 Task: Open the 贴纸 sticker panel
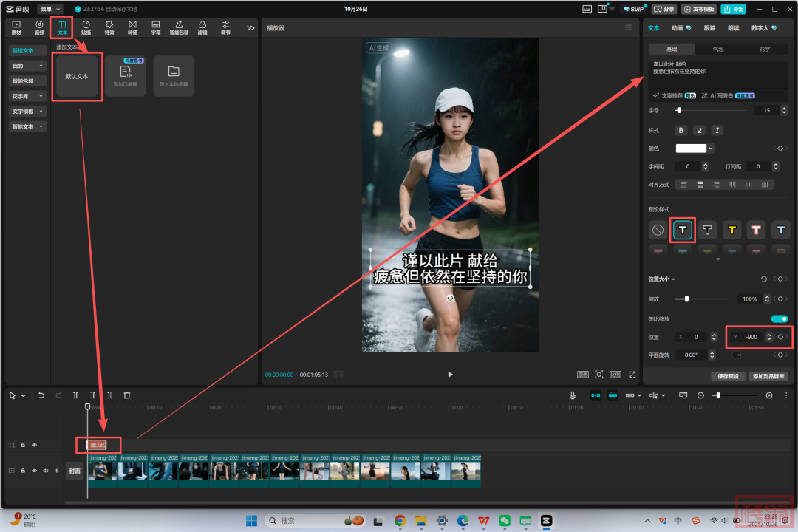coord(86,27)
